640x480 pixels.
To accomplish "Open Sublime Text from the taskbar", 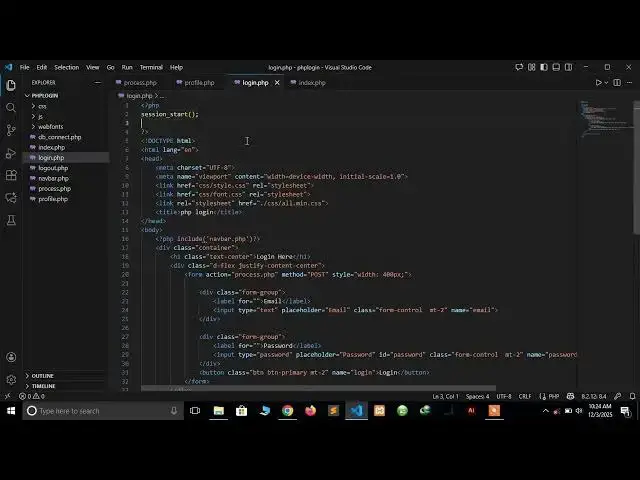I will tap(333, 411).
